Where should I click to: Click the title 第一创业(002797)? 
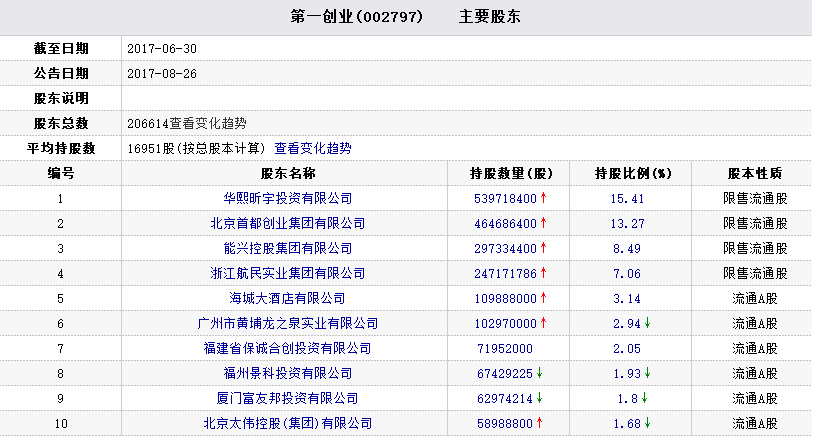point(357,17)
